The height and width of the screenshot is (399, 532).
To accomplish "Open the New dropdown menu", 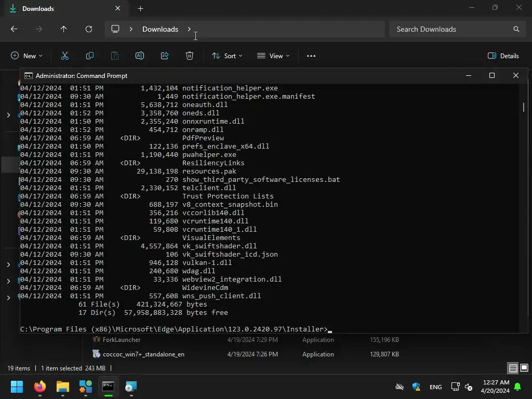I will coord(27,56).
